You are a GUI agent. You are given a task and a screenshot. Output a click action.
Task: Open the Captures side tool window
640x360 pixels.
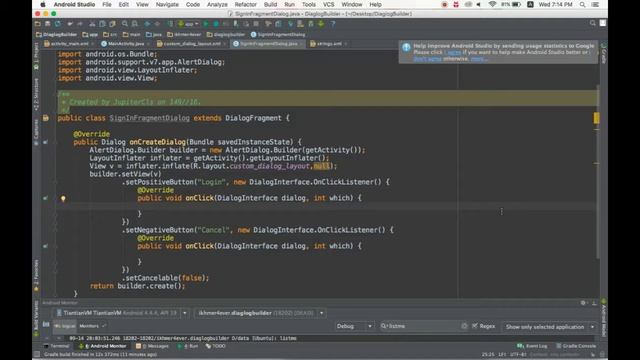(36, 133)
